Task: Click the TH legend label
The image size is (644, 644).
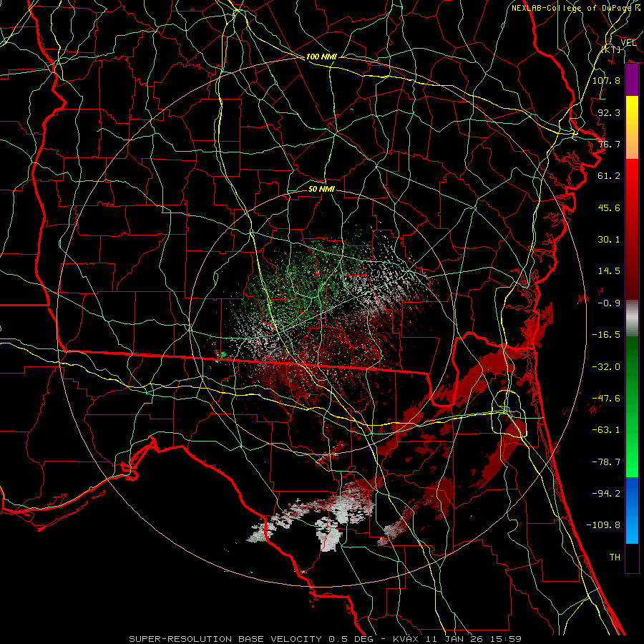Action: pyautogui.click(x=615, y=557)
